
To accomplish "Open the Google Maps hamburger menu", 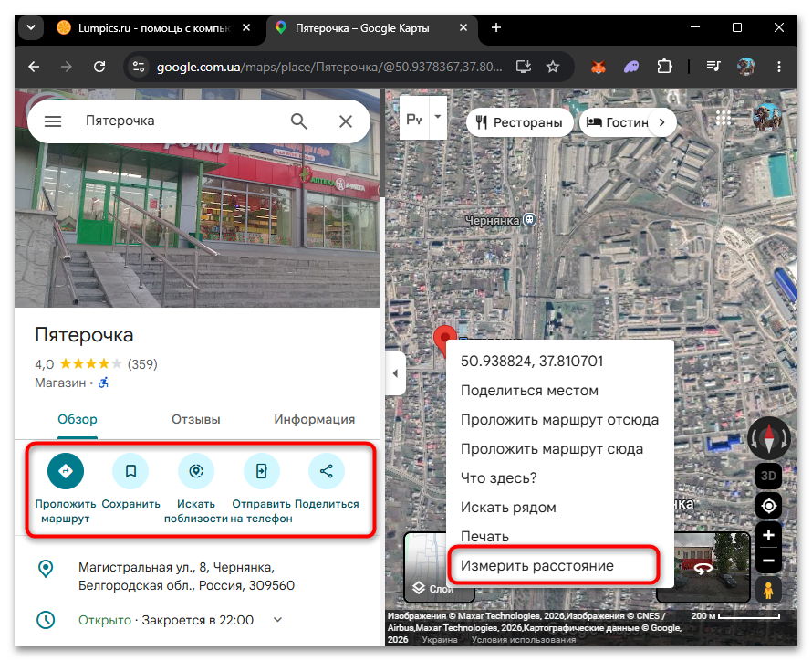I will [x=53, y=121].
